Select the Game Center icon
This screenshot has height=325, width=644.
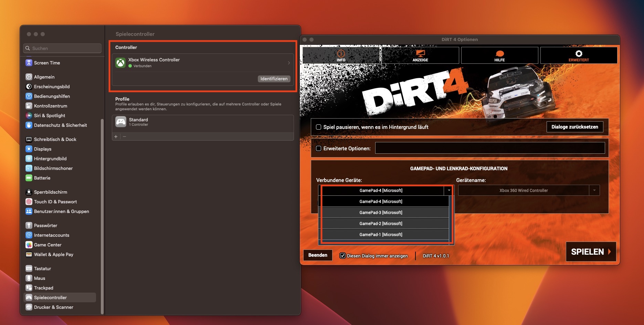click(29, 245)
